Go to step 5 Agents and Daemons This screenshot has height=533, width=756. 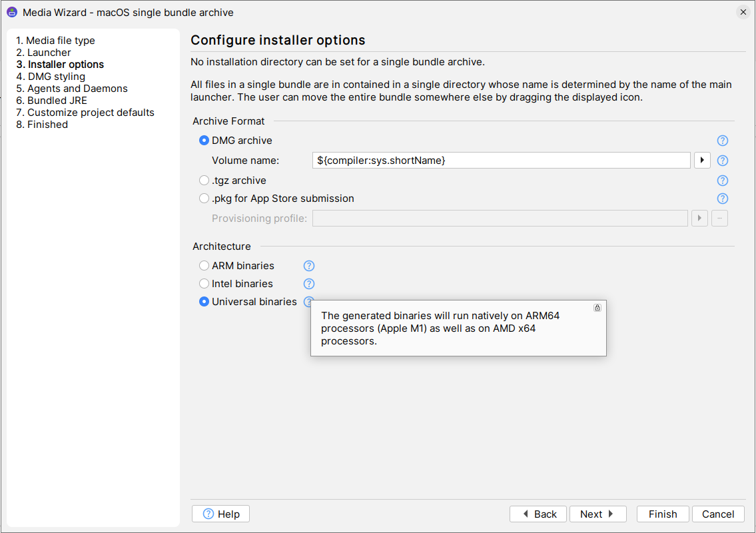pos(72,89)
